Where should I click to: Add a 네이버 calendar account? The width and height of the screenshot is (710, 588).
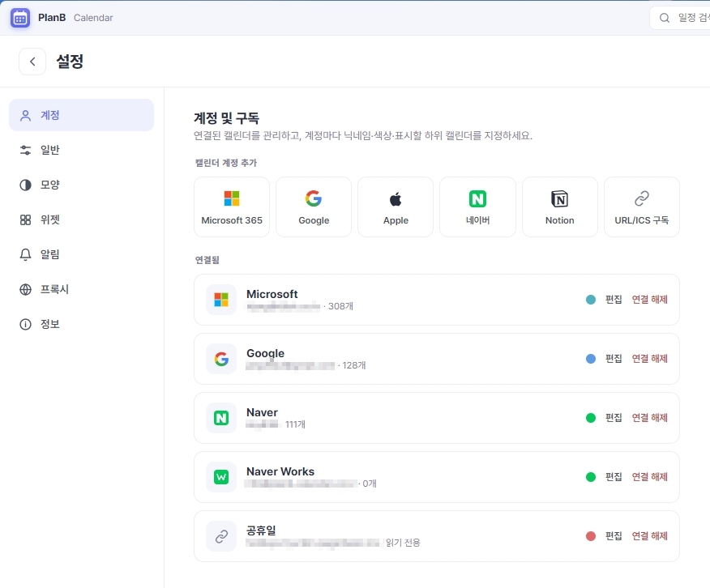tap(477, 207)
